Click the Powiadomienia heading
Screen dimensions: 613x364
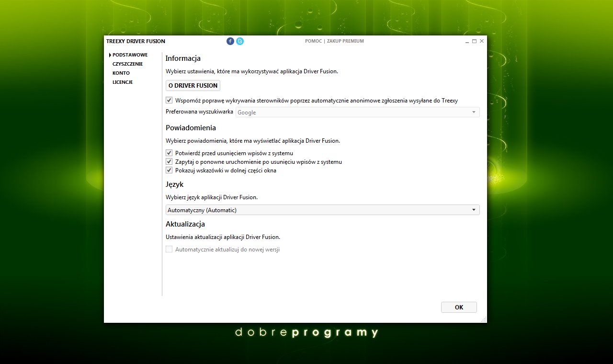point(191,128)
